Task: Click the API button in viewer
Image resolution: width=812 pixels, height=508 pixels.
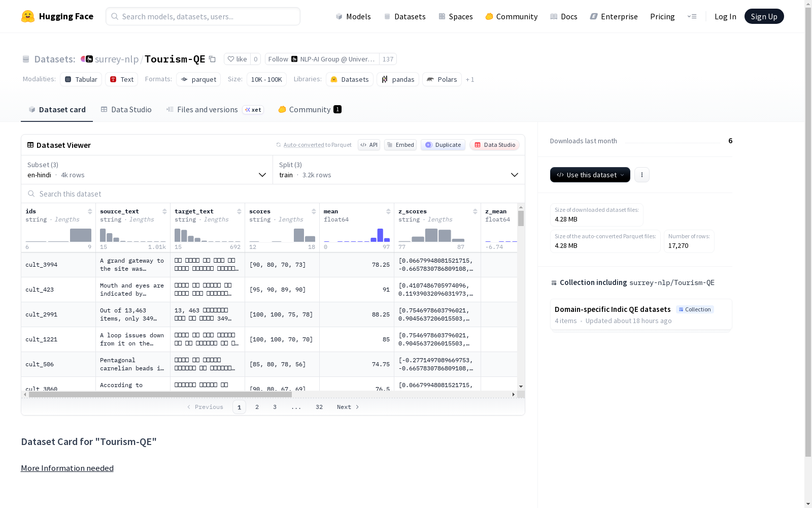Action: (369, 145)
